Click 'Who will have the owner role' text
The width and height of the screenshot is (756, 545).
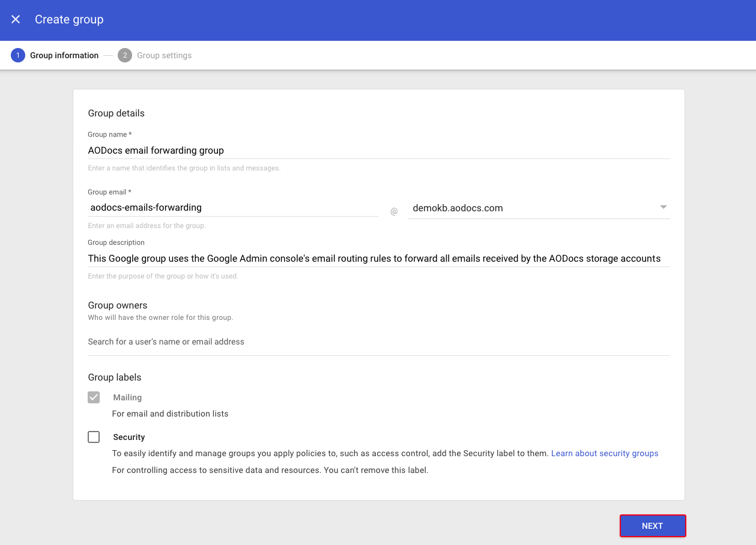point(160,318)
